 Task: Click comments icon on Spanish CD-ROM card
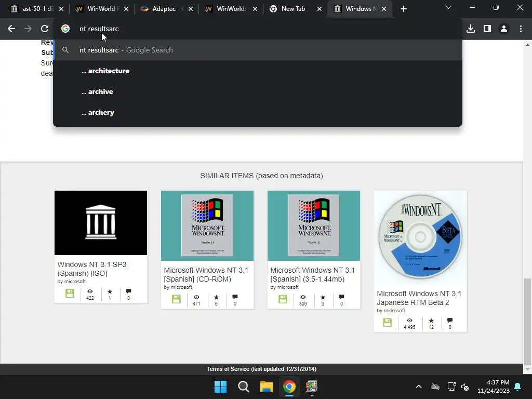tap(235, 297)
